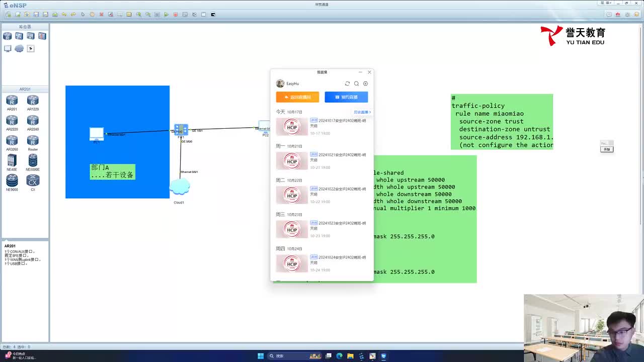Screen dimensions: 644x362
Task: Click the search icon in live popup
Action: click(356, 83)
